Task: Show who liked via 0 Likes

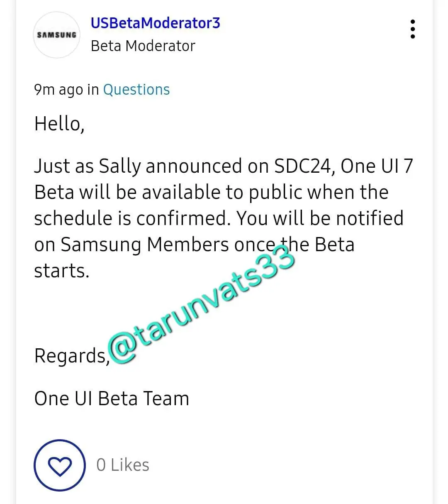Action: click(123, 465)
